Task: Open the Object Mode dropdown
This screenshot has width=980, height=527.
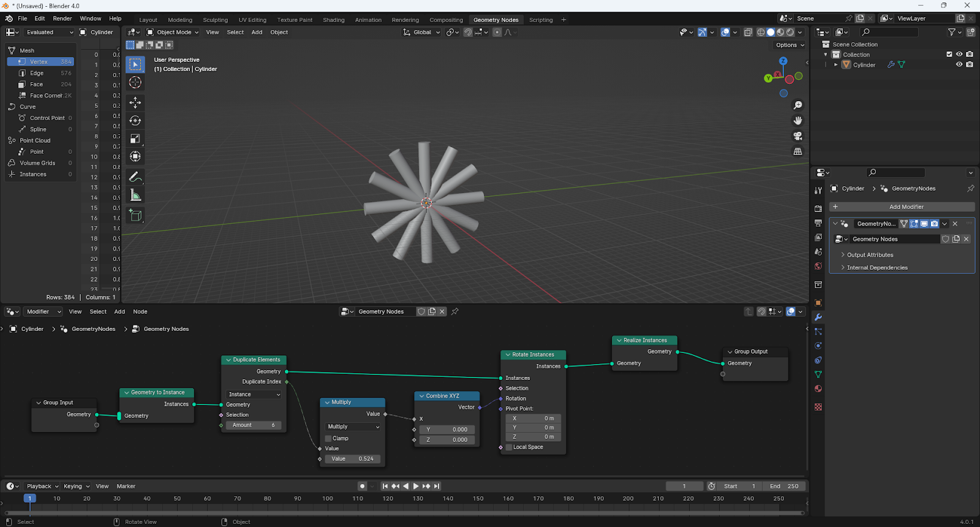Action: pos(173,32)
